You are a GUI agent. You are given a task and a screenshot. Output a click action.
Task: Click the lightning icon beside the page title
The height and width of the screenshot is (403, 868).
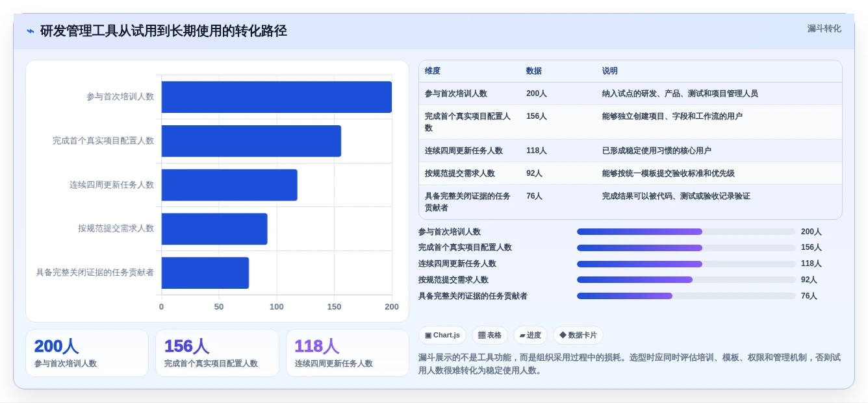[x=31, y=31]
